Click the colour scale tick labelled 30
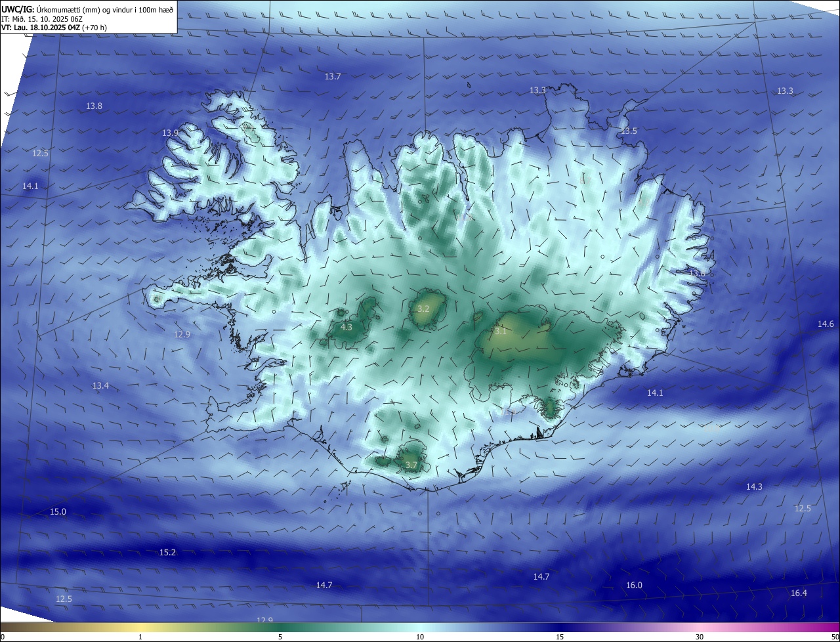The height and width of the screenshot is (642, 840). tap(700, 637)
